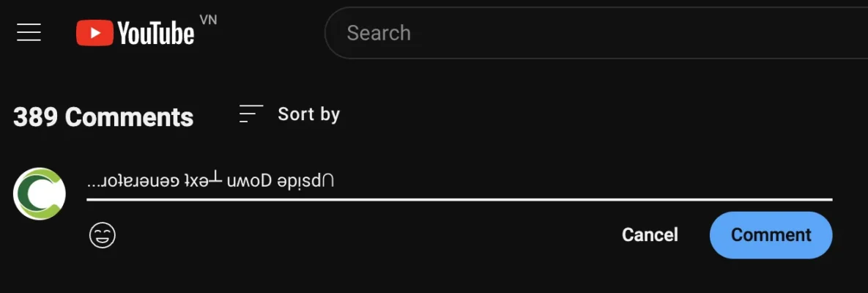Viewport: 868px width, 293px height.
Task: Click the word 'Comments' in the heading
Action: (x=129, y=116)
